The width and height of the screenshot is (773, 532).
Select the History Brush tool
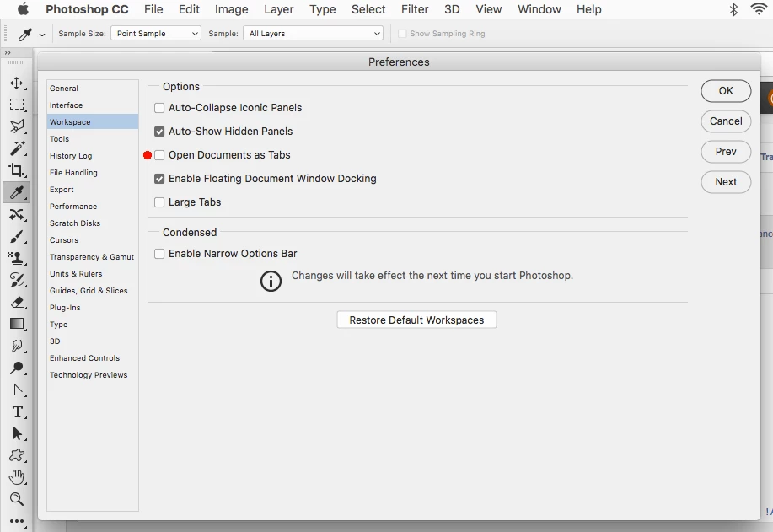[x=16, y=280]
